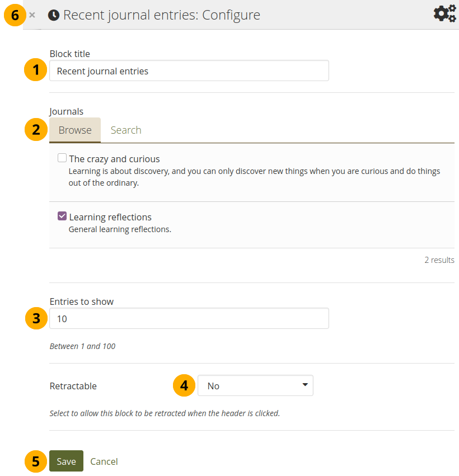This screenshot has height=476, width=459.
Task: Click the gears configuration icon
Action: tap(444, 13)
